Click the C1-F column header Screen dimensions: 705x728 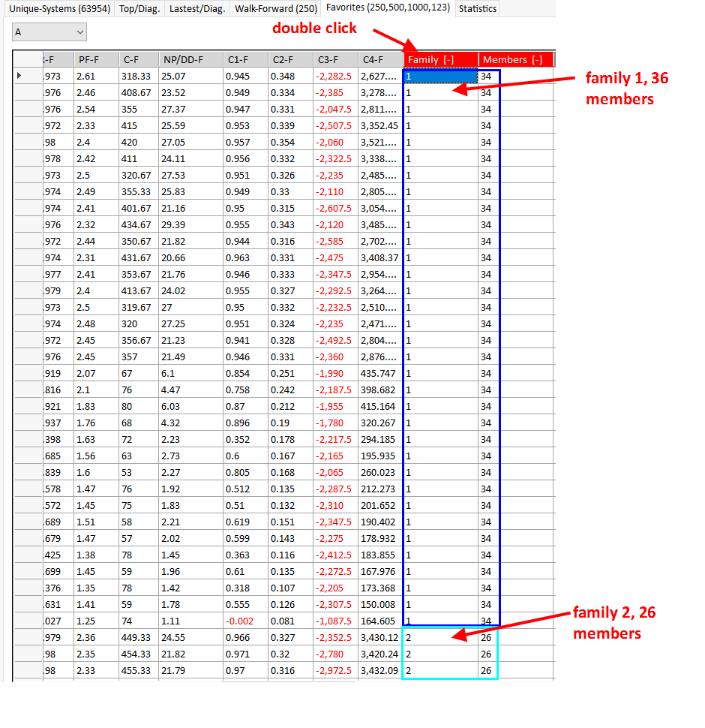click(245, 60)
